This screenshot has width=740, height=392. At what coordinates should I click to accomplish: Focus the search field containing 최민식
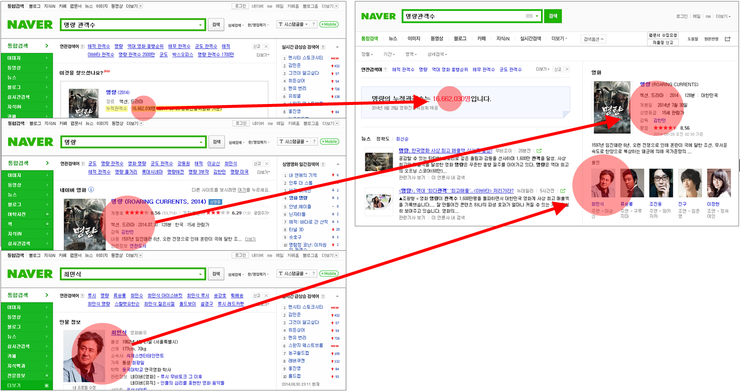coord(133,274)
